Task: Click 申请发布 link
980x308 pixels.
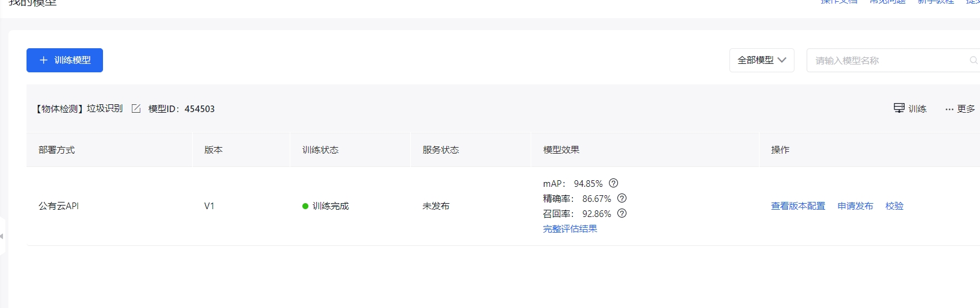Action: [855, 206]
